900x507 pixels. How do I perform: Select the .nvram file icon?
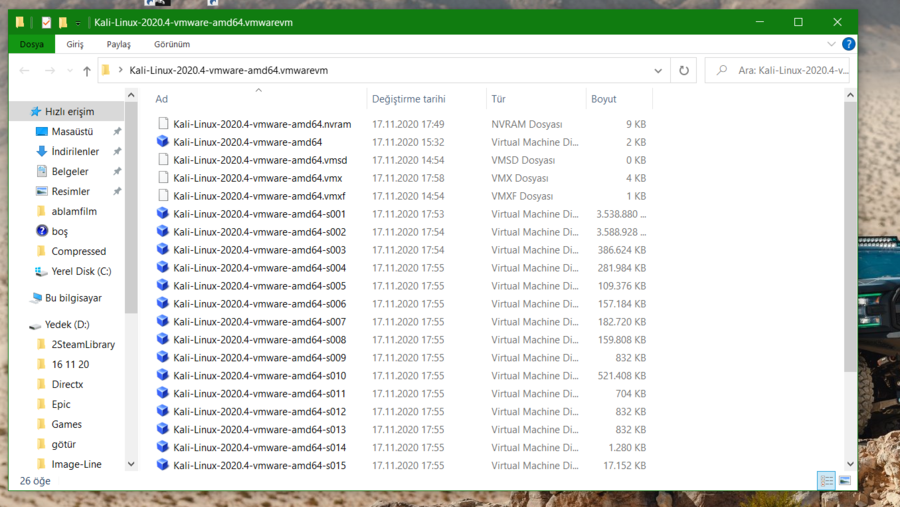(163, 124)
